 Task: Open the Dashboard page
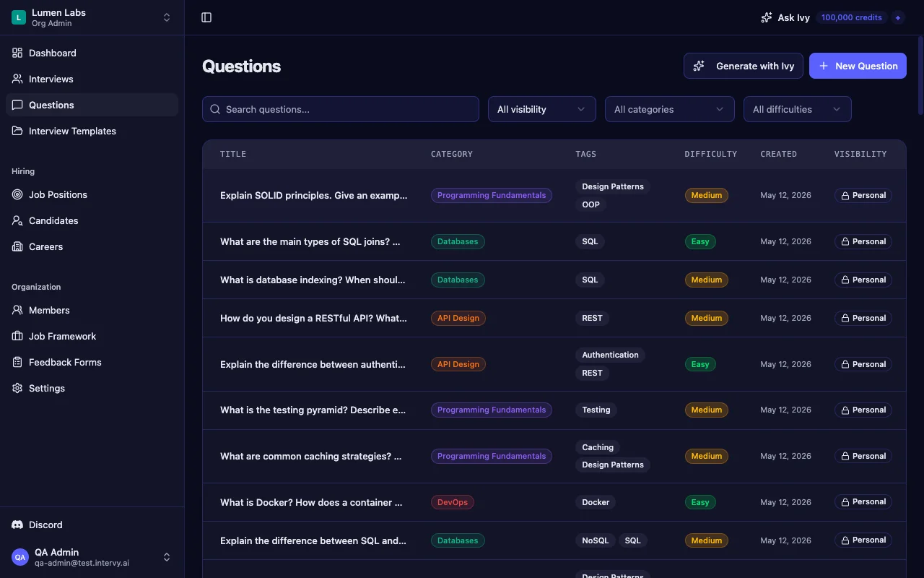click(x=92, y=53)
